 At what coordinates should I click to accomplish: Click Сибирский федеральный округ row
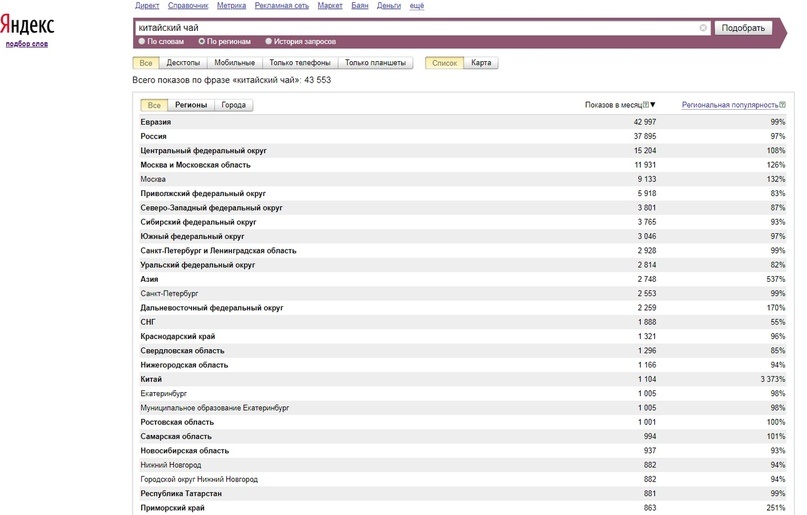pos(463,222)
